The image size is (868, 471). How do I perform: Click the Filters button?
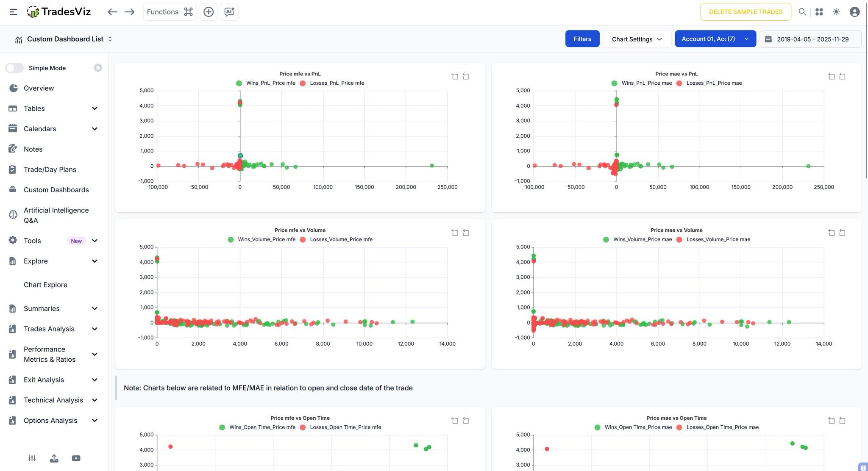[x=582, y=39]
